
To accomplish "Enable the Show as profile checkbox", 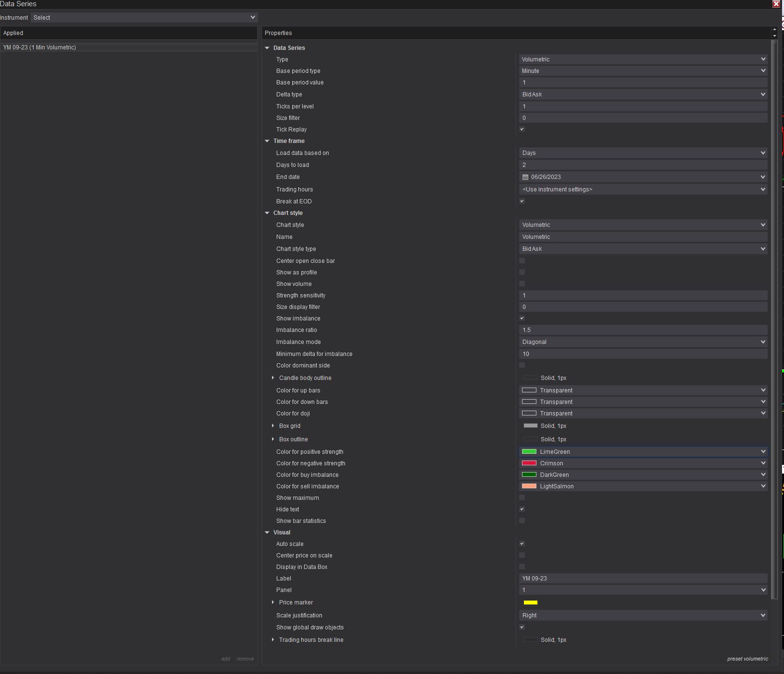I will tap(522, 272).
